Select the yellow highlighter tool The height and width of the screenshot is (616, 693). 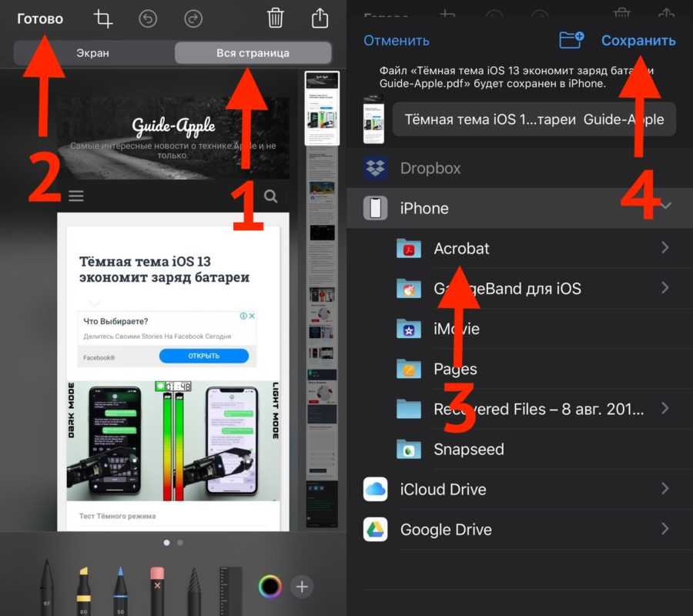click(83, 590)
